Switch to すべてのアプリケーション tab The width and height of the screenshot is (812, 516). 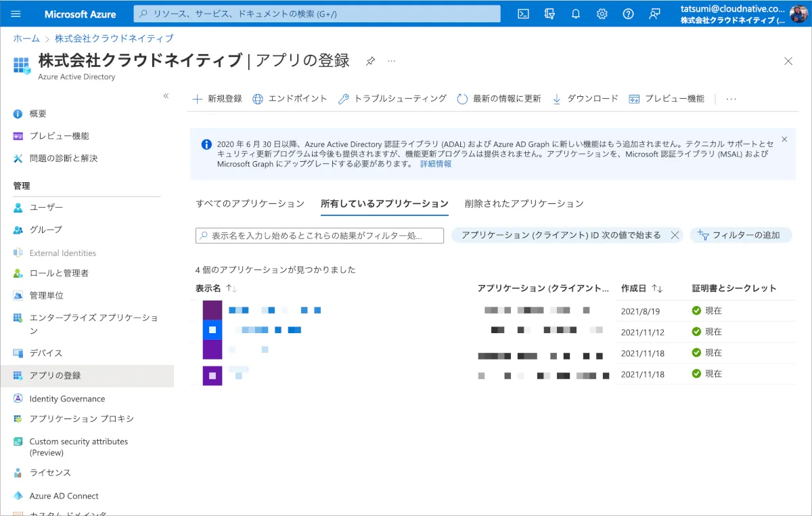pyautogui.click(x=250, y=204)
